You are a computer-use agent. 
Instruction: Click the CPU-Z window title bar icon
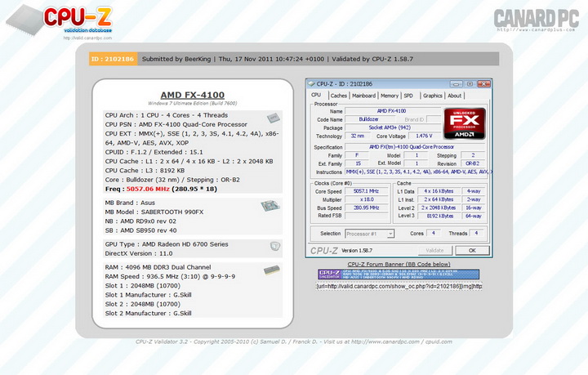(x=311, y=83)
